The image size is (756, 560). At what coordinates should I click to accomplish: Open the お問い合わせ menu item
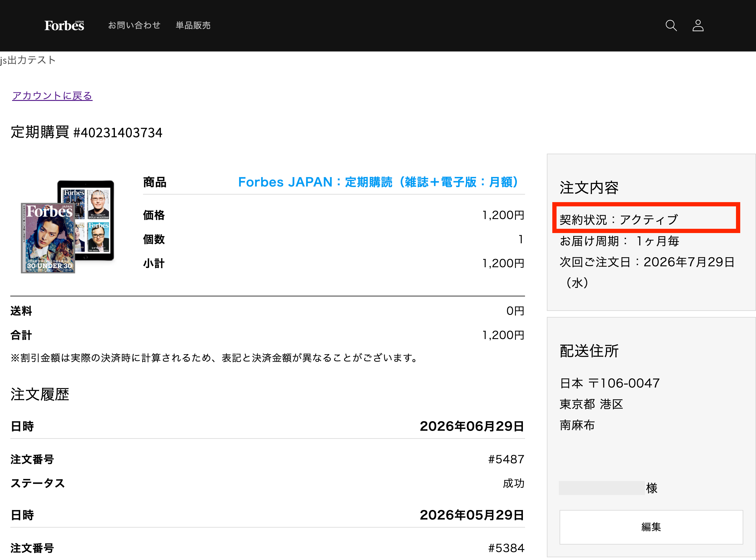tap(134, 25)
